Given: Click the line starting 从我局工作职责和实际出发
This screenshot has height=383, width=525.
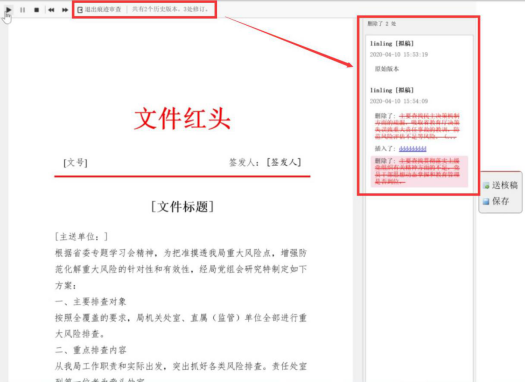Looking at the screenshot, I should (181, 366).
